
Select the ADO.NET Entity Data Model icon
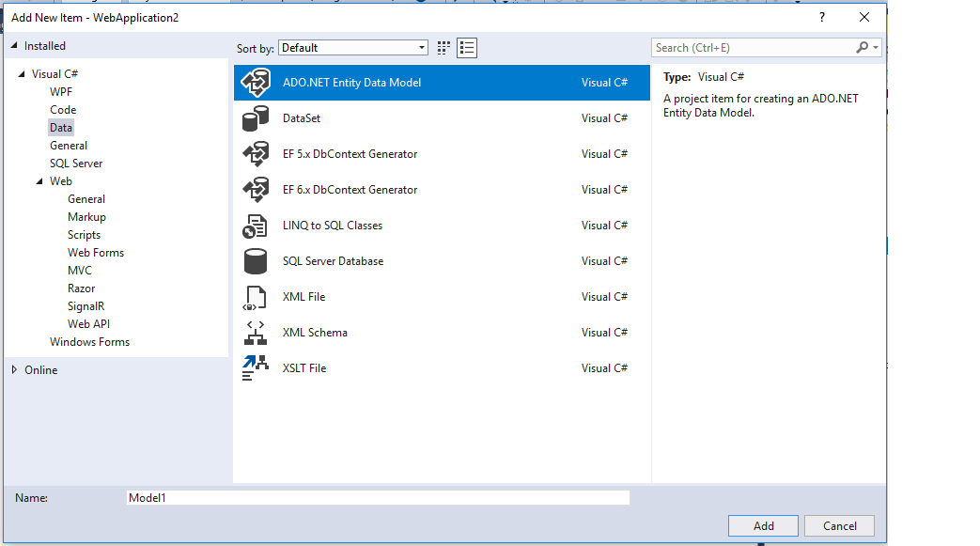[256, 83]
